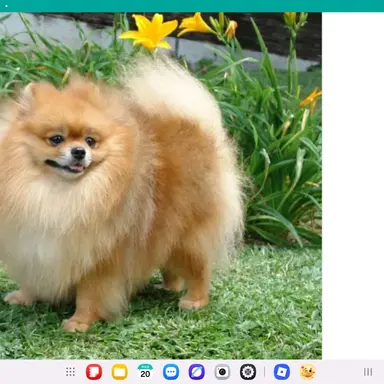Click the Pomeranian dog photo
This screenshot has width=384, height=384.
[x=161, y=186]
